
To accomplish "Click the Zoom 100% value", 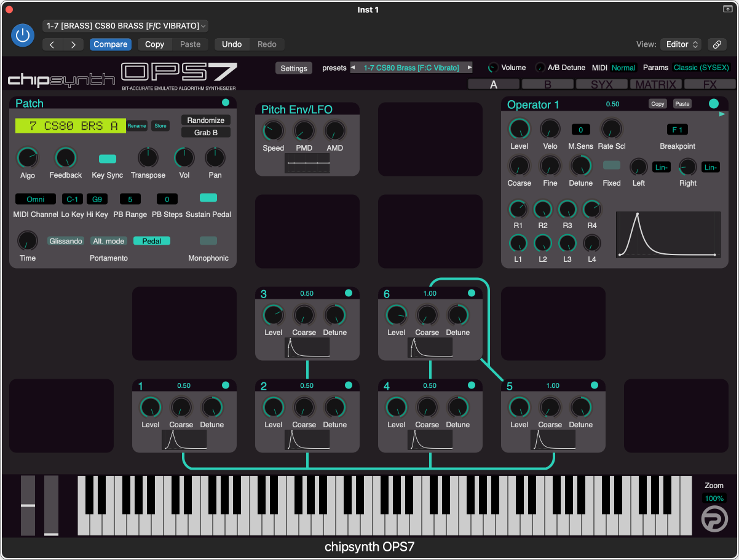I will [x=714, y=499].
